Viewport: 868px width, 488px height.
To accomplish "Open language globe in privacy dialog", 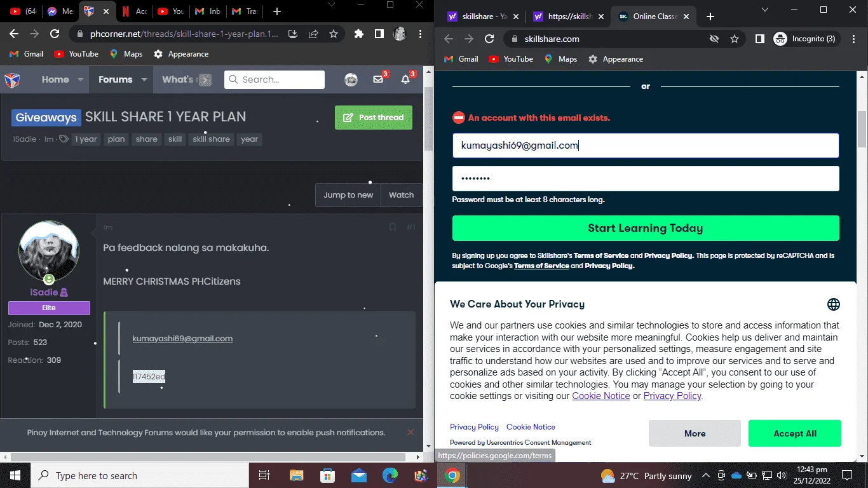I will click(834, 304).
